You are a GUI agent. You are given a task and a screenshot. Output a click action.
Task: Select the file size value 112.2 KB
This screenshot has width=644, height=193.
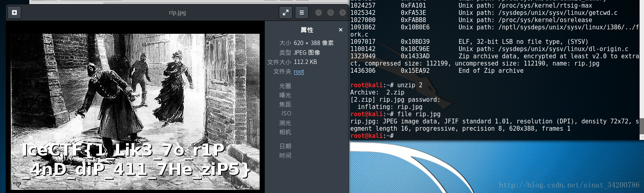(x=305, y=62)
